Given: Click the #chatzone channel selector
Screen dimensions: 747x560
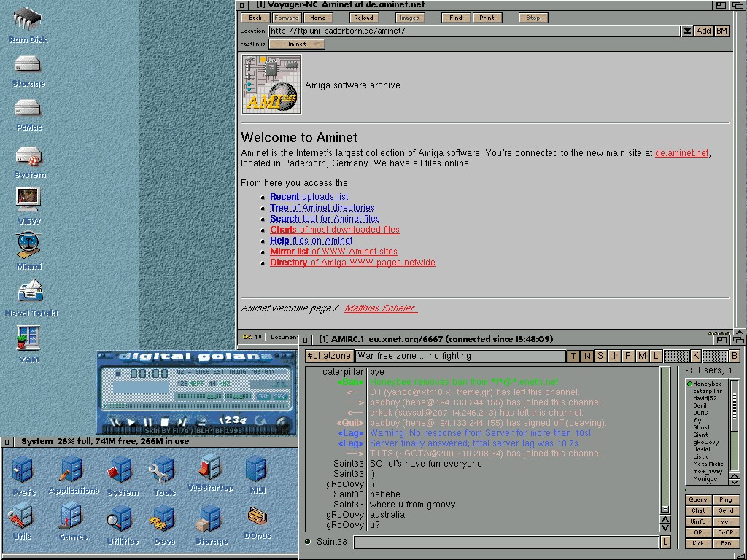Looking at the screenshot, I should tap(328, 356).
